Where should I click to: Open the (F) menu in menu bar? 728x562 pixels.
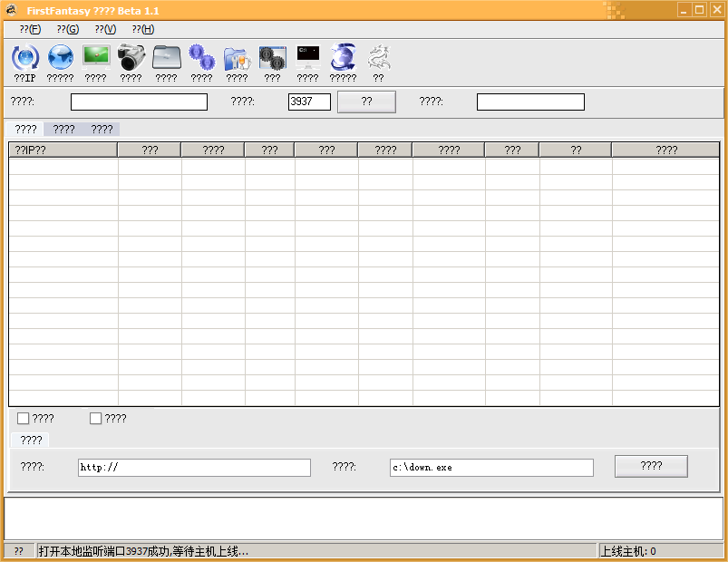pos(30,29)
